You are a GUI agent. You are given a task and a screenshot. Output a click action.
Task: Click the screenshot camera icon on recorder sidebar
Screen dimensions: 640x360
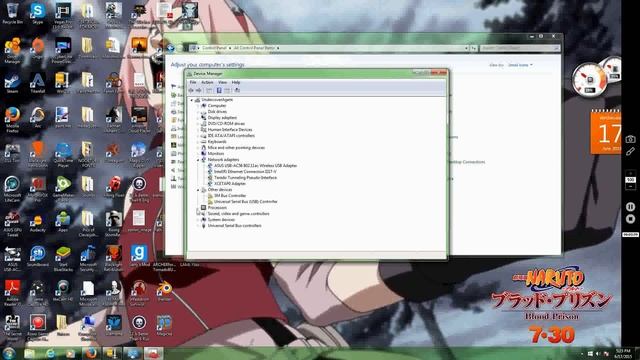point(630,139)
